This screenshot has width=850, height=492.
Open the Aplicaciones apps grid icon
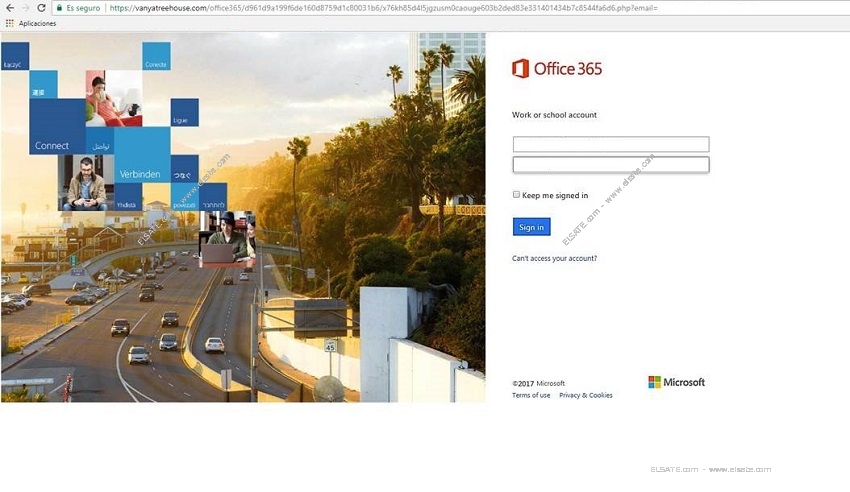pyautogui.click(x=9, y=23)
